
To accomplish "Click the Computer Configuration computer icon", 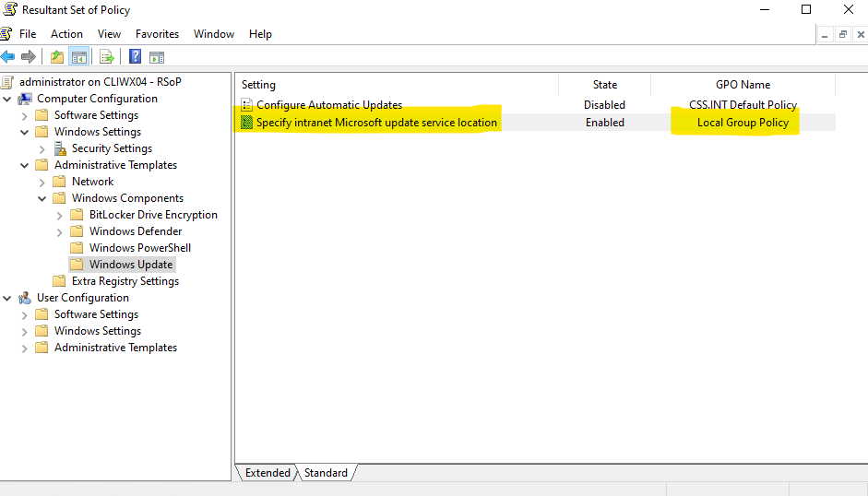I will tap(25, 99).
